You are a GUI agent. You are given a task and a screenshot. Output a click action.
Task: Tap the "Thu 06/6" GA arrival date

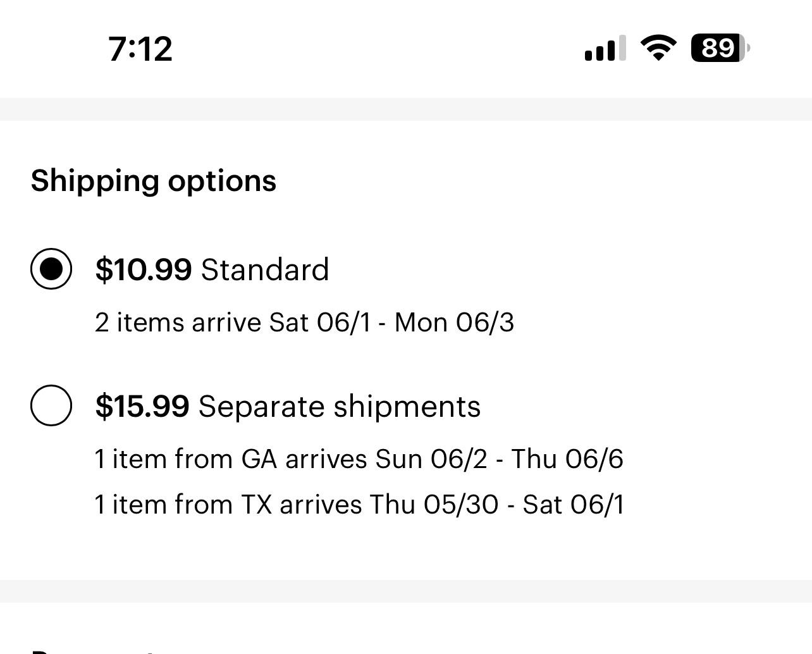pyautogui.click(x=567, y=459)
